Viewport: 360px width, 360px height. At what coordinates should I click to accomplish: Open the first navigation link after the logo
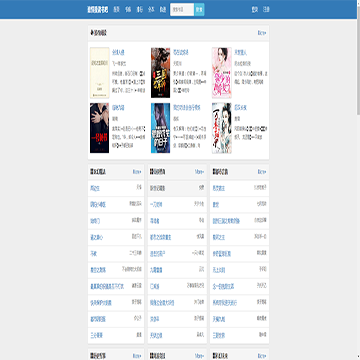(116, 10)
